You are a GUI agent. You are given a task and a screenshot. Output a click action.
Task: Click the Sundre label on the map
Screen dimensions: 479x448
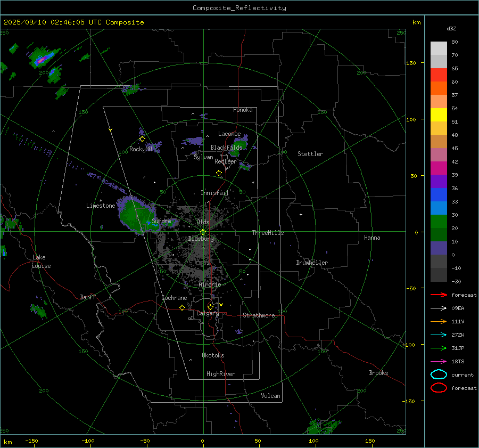click(x=161, y=221)
